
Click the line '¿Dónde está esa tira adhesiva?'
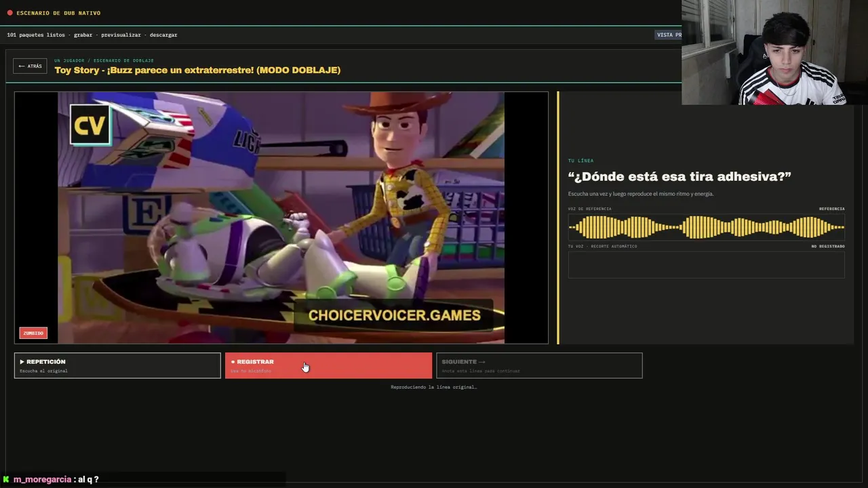[679, 176]
